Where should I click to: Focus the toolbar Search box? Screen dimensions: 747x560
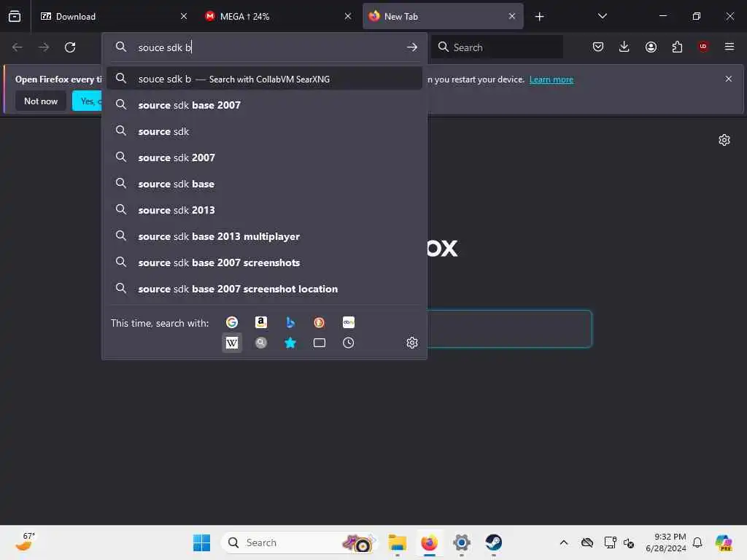click(497, 47)
